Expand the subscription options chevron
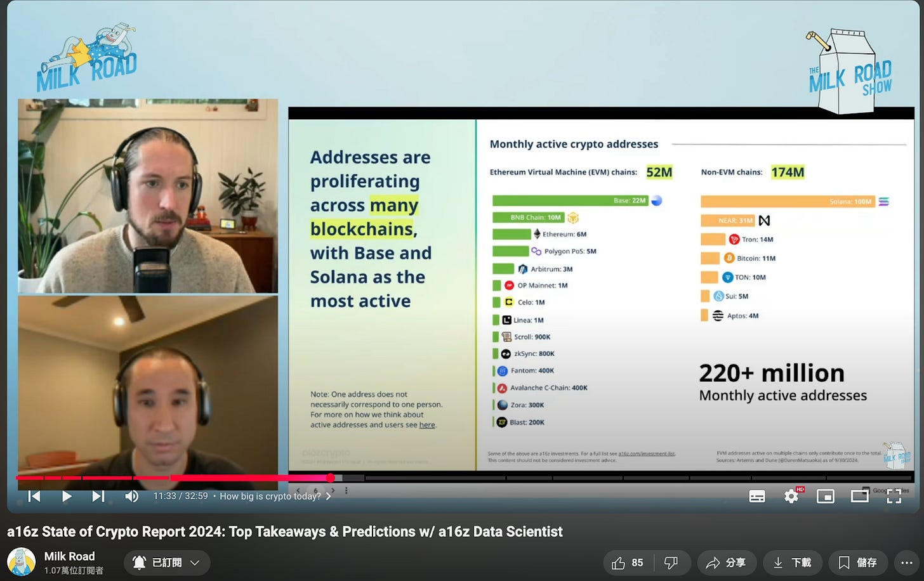The image size is (924, 581). [195, 563]
